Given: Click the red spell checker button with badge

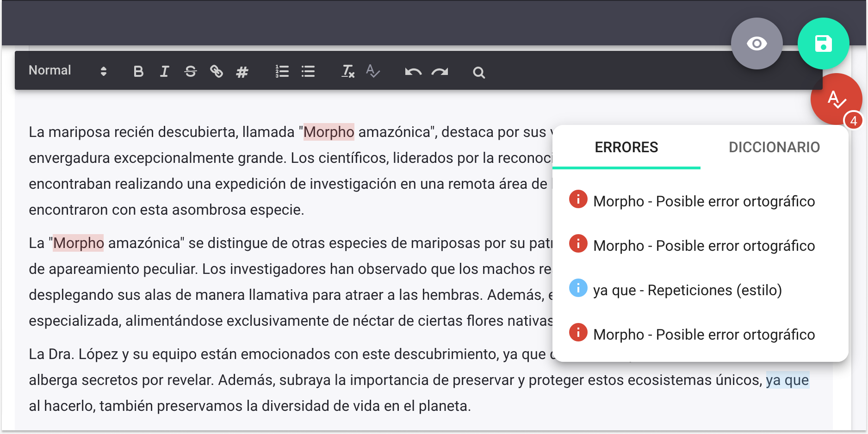Looking at the screenshot, I should (836, 99).
